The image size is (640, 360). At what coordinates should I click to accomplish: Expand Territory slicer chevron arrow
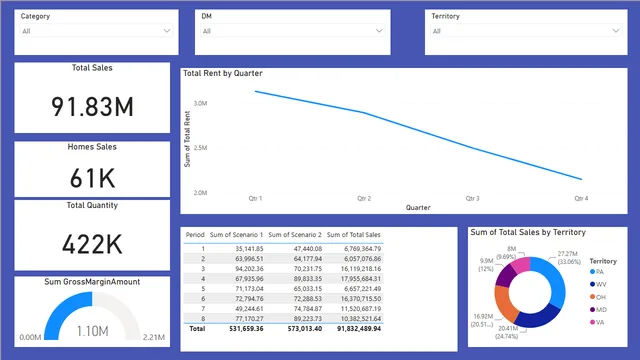616,31
